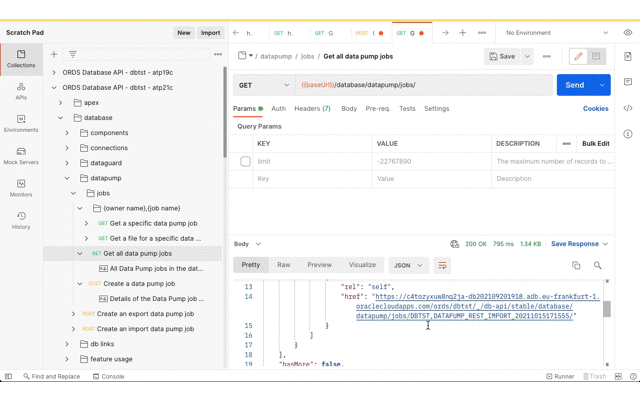Image resolution: width=640 pixels, height=400 pixels.
Task: Open the Monitors sidebar panel
Action: (x=21, y=188)
